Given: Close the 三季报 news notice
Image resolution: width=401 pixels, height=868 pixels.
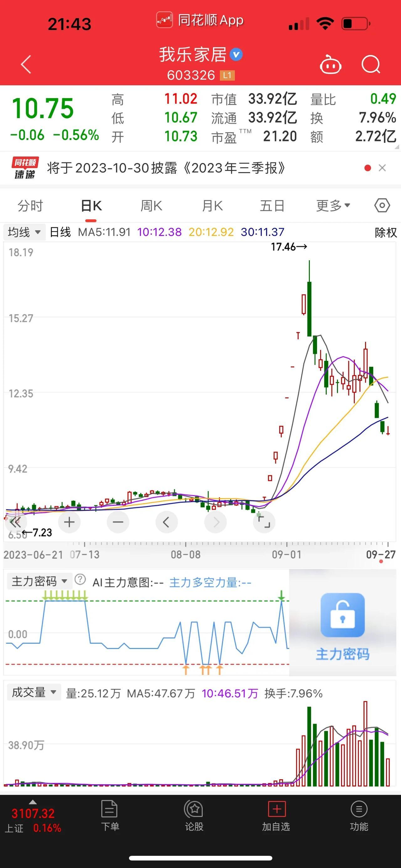Looking at the screenshot, I should click(x=382, y=168).
